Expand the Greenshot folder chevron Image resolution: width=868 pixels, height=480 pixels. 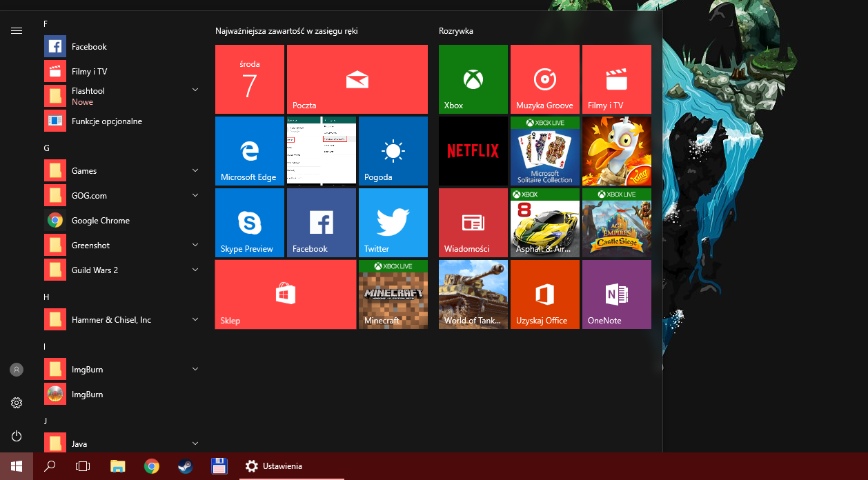195,245
